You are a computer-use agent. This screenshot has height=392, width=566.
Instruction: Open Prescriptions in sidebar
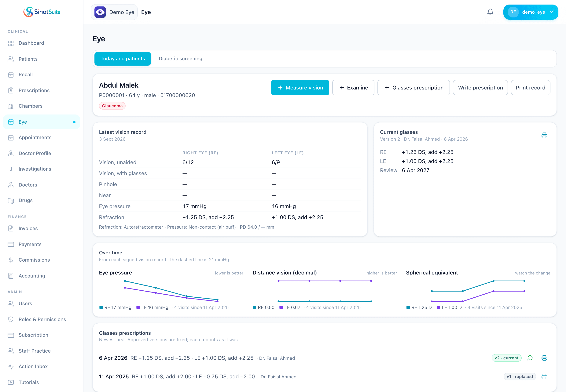click(x=42, y=90)
